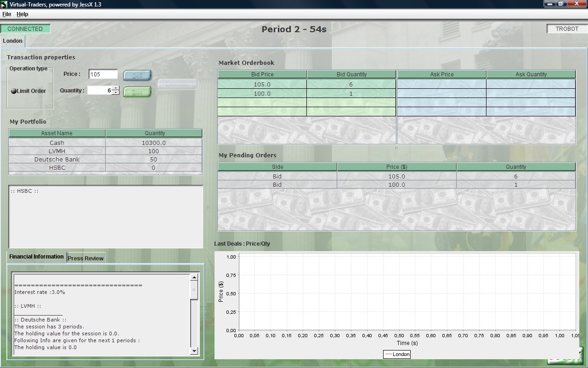Image resolution: width=588 pixels, height=368 pixels.
Task: Click the CONNECTED status indicator
Action: 25,29
